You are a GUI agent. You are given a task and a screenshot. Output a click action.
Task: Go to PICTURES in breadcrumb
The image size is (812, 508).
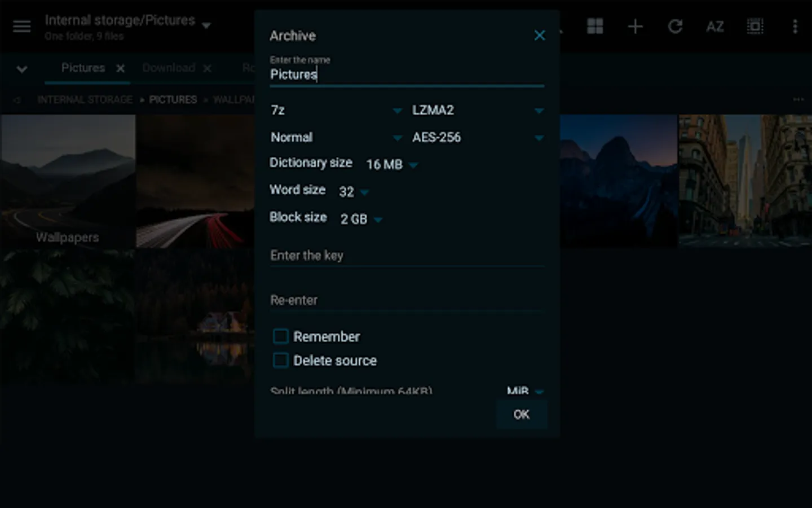coord(173,99)
